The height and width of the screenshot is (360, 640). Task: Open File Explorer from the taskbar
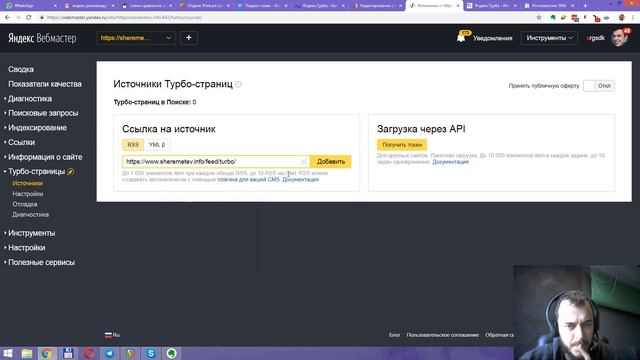27,353
